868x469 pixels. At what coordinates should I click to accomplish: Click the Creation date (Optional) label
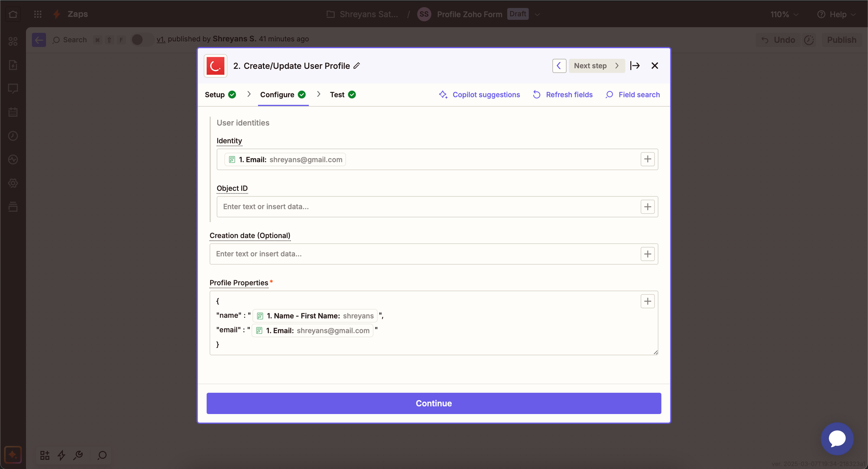[x=250, y=235]
